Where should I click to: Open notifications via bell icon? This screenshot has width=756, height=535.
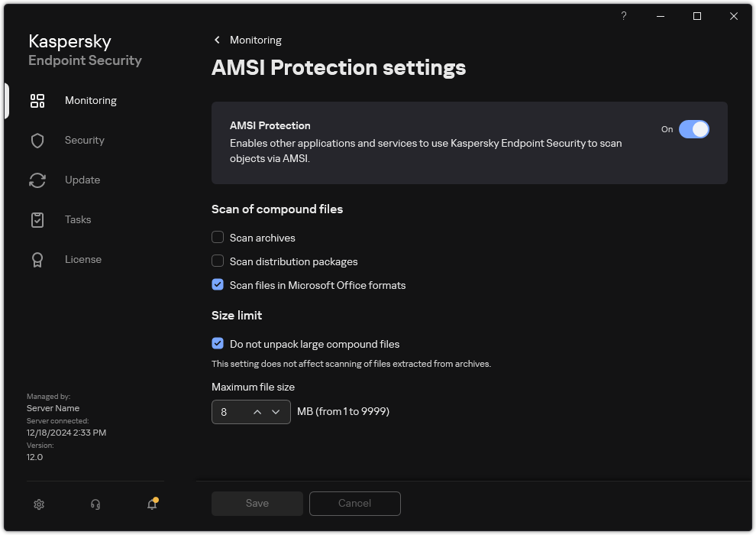pyautogui.click(x=151, y=504)
